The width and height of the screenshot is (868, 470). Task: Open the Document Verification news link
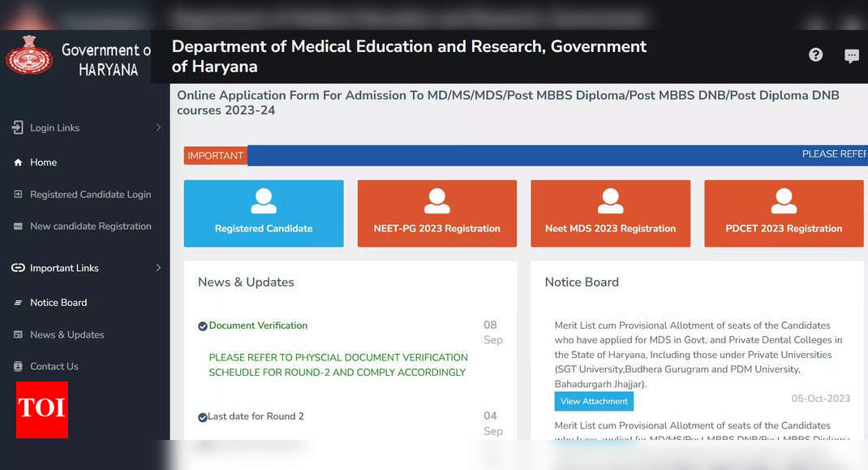point(258,326)
